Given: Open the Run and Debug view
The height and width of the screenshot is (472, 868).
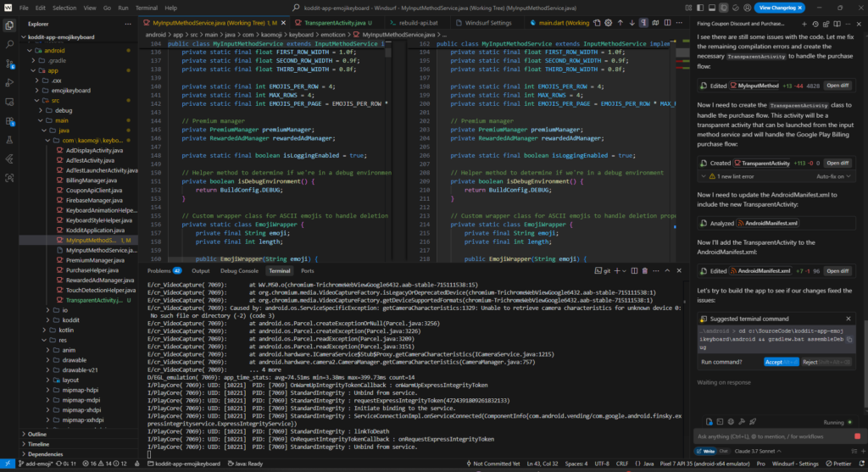Looking at the screenshot, I should pyautogui.click(x=9, y=82).
